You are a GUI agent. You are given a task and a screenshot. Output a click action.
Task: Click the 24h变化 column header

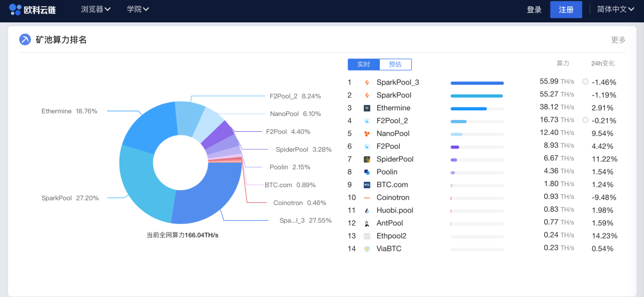coord(603,64)
